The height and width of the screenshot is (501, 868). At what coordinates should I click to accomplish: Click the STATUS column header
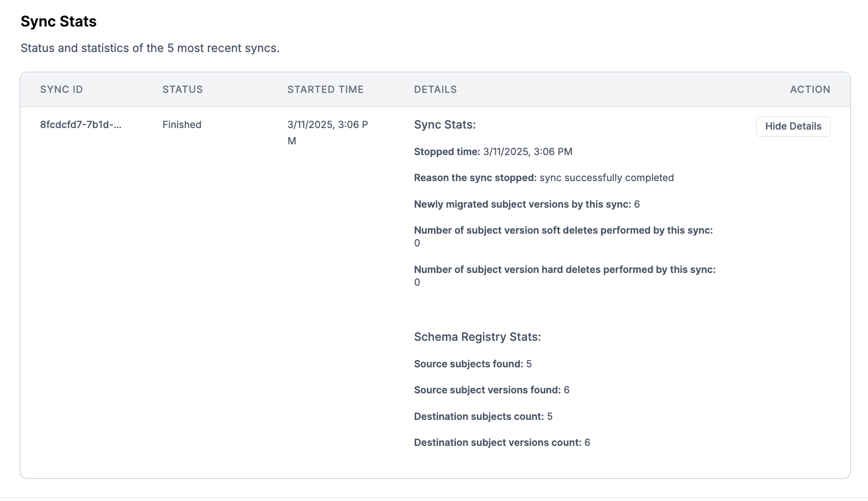click(x=182, y=89)
